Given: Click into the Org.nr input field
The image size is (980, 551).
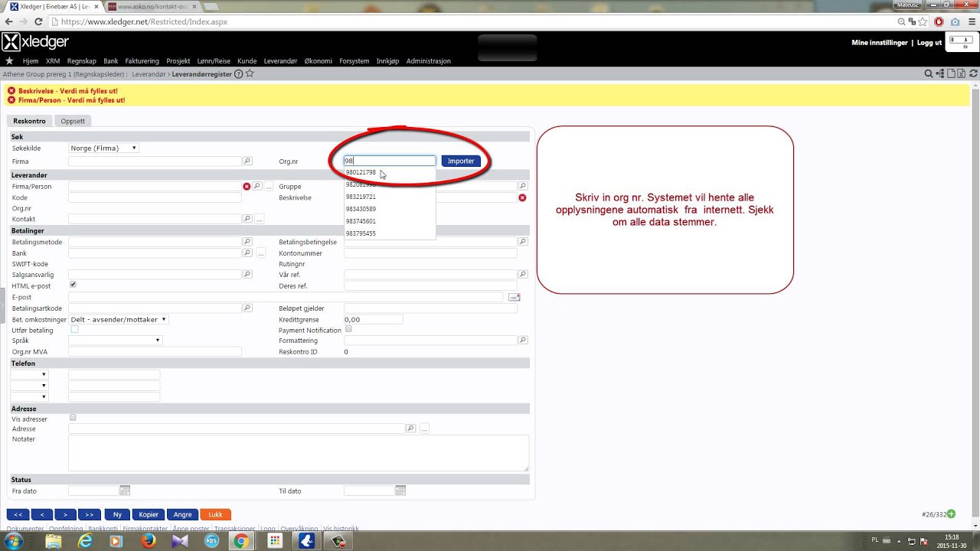Looking at the screenshot, I should [390, 161].
